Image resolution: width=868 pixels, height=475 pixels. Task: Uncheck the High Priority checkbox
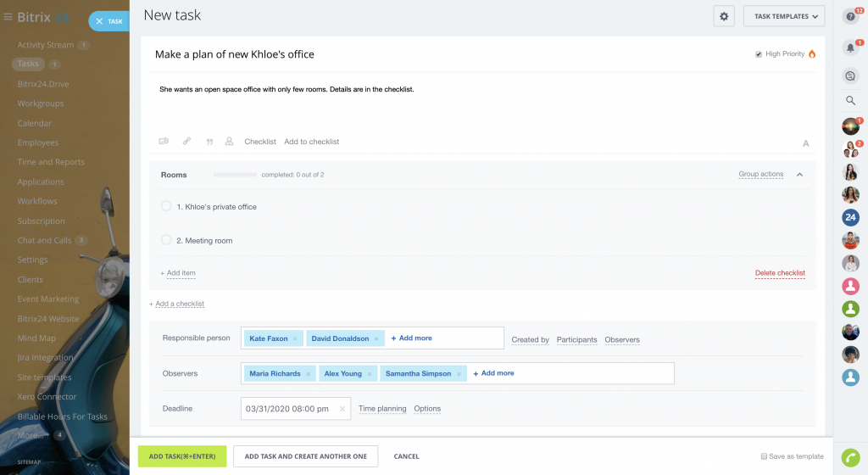tap(759, 54)
